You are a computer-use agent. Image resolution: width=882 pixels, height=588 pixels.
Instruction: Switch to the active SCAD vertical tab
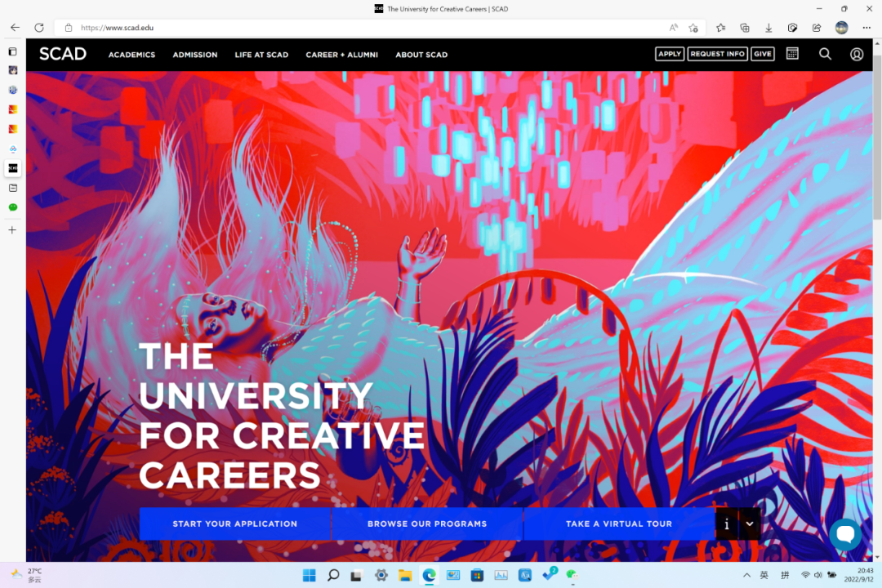tap(12, 168)
